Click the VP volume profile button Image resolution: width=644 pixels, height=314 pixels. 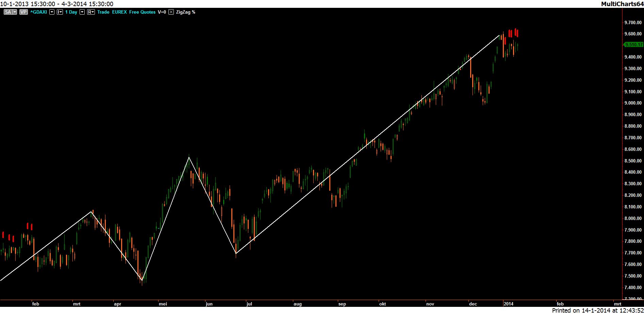(x=23, y=12)
